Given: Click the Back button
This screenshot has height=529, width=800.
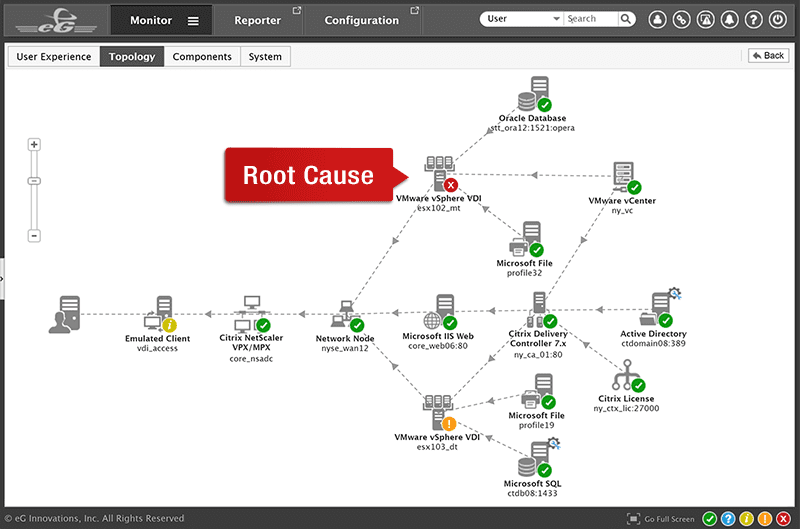Looking at the screenshot, I should [x=768, y=55].
